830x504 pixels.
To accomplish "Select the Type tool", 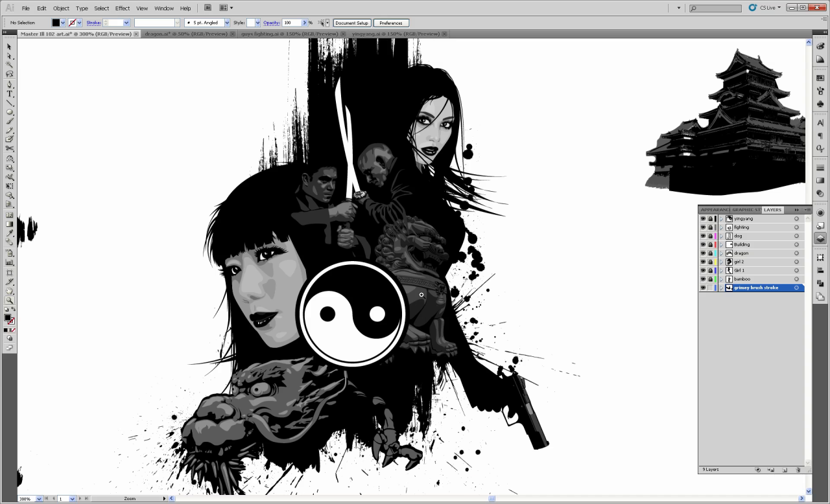I will [x=9, y=93].
